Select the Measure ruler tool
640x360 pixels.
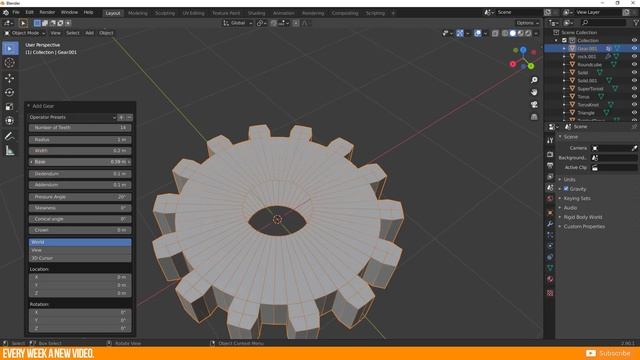(x=10, y=151)
